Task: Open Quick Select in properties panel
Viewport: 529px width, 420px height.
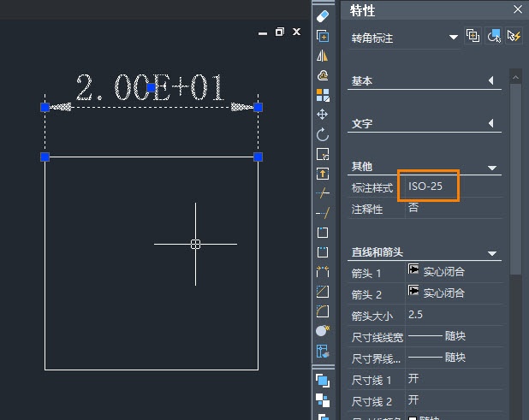Action: 514,36
